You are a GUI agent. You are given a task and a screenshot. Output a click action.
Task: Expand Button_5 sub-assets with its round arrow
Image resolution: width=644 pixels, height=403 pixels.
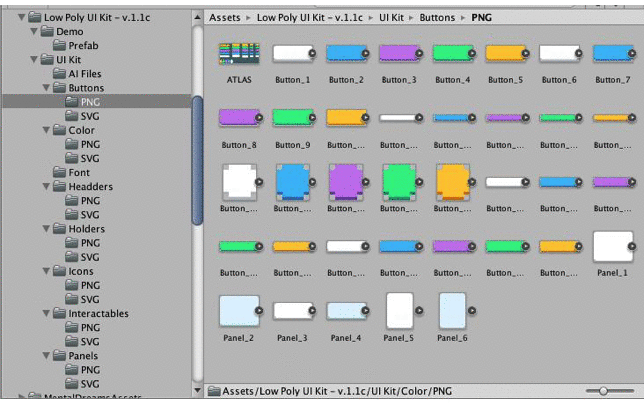click(525, 53)
